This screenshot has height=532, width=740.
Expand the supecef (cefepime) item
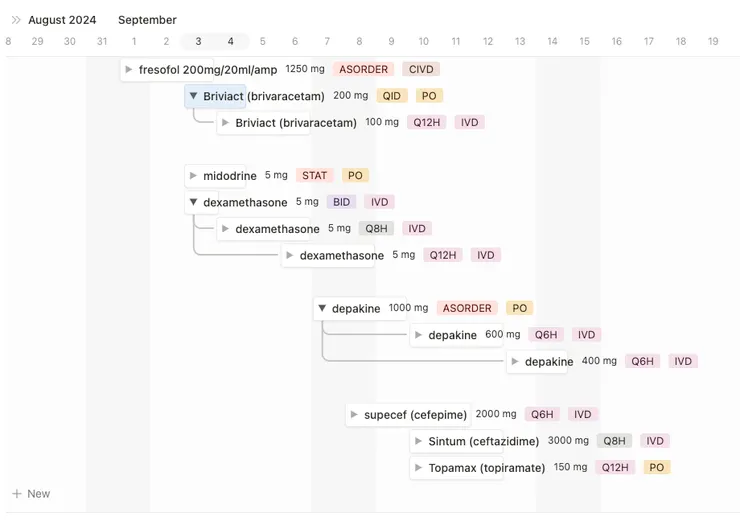coord(354,415)
